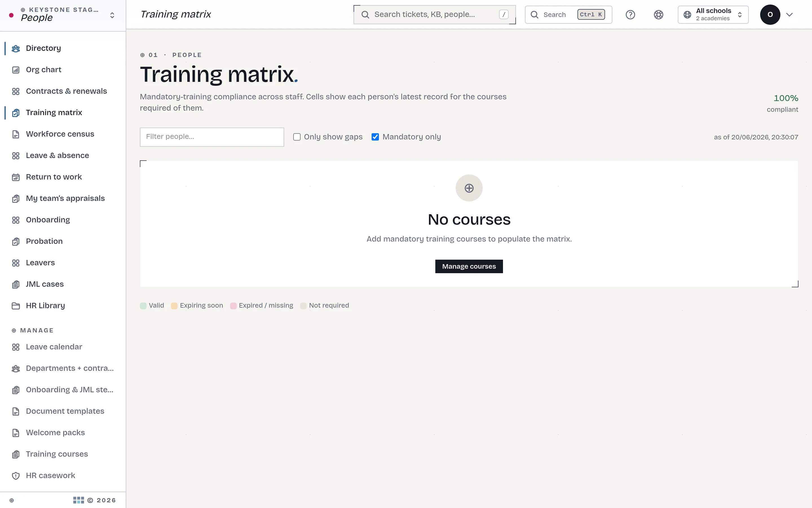The image size is (812, 508).
Task: Click the JML cases icon
Action: [16, 284]
